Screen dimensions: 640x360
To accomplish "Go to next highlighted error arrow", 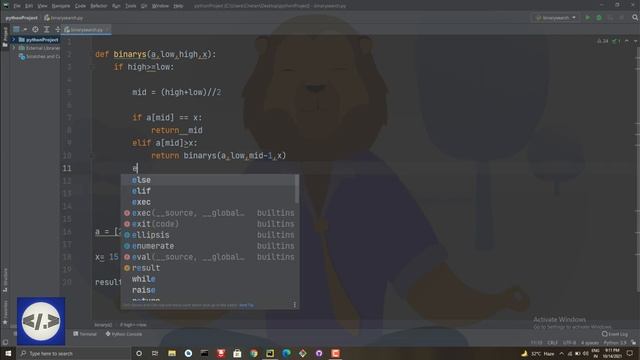I will coord(635,41).
